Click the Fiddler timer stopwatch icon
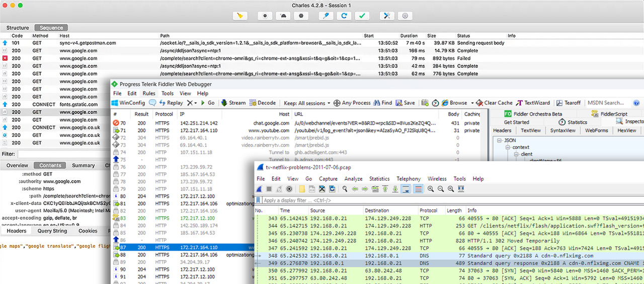 435,103
